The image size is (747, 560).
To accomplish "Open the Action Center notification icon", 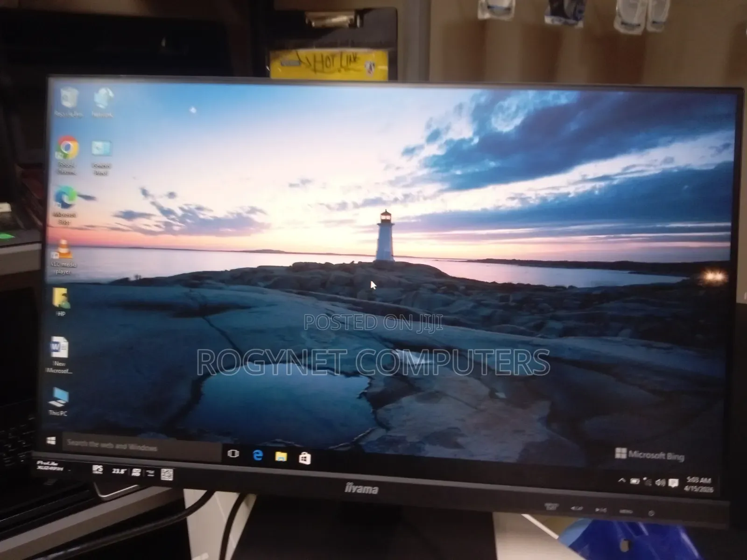I will point(673,483).
